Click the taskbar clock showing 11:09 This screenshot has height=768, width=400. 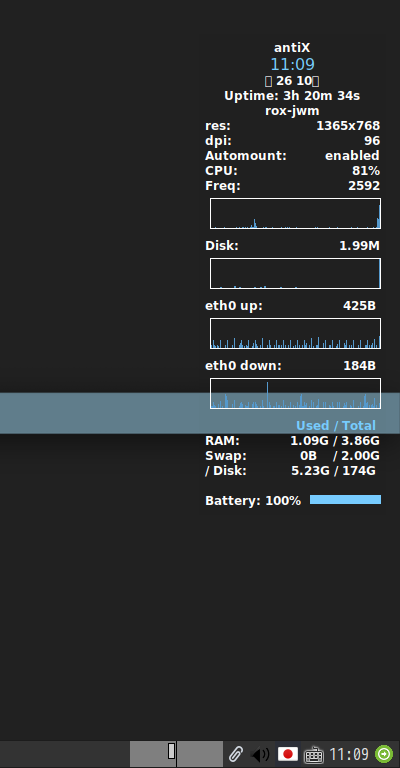(x=349, y=754)
